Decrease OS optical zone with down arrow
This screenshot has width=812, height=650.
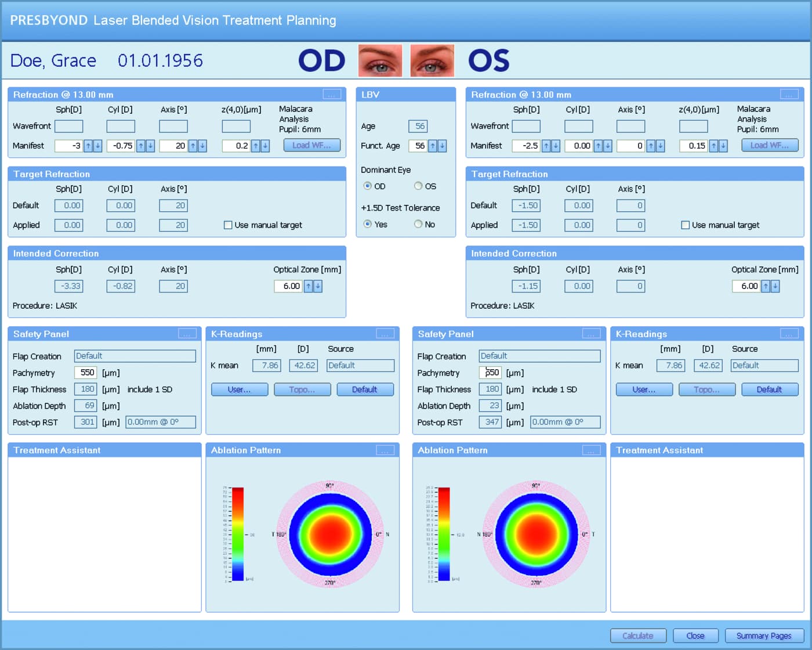(775, 286)
